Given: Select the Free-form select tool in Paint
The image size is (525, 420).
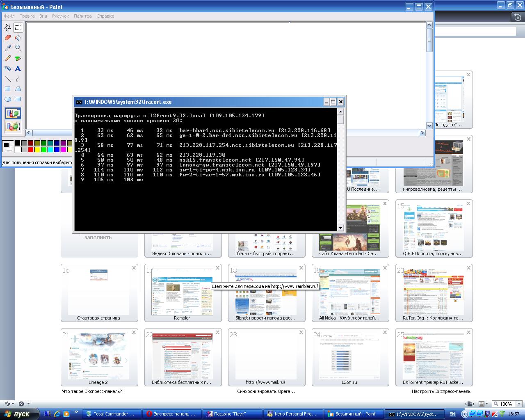Looking at the screenshot, I should coord(8,28).
